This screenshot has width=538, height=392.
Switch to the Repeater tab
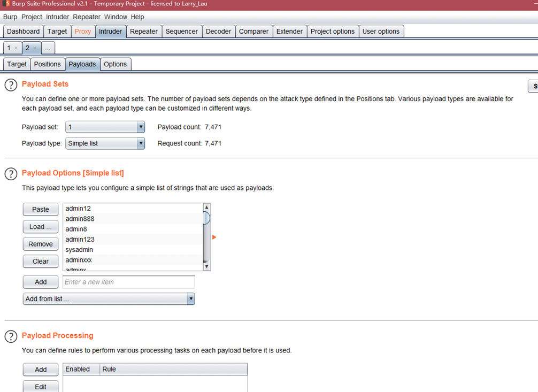click(144, 31)
